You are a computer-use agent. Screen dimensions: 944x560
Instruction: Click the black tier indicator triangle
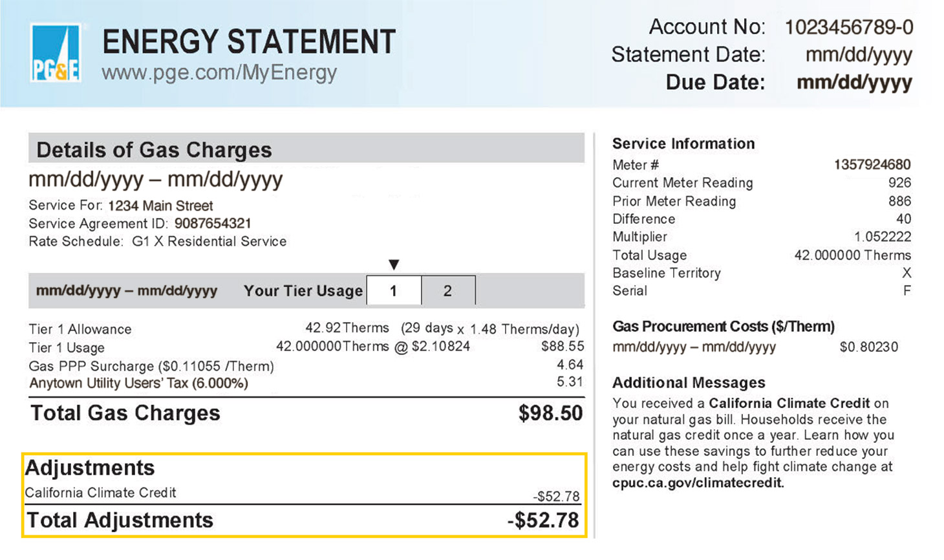click(x=394, y=264)
